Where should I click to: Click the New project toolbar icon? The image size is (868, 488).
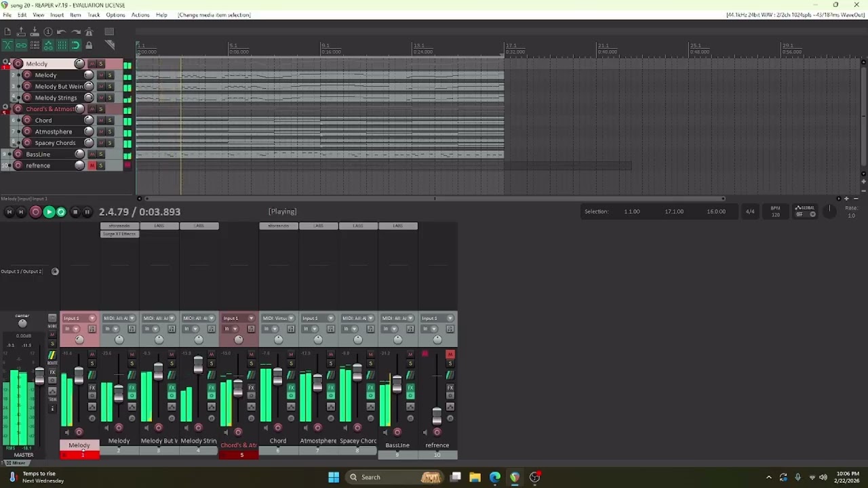(7, 32)
